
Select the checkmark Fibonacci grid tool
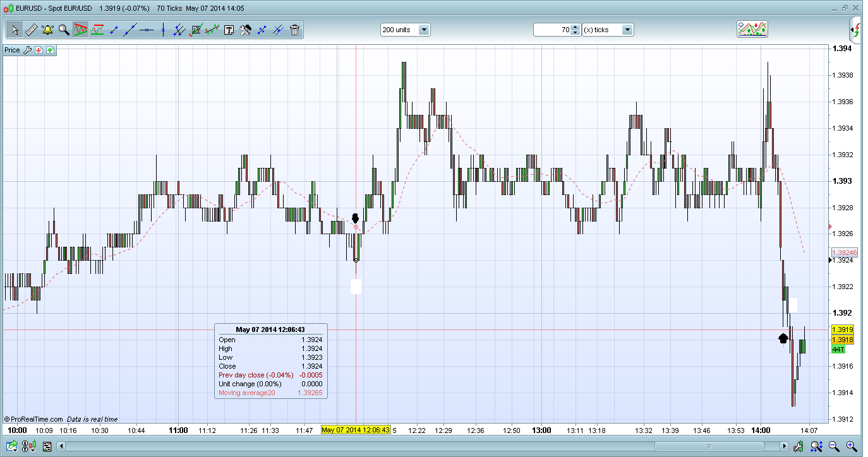point(196,30)
